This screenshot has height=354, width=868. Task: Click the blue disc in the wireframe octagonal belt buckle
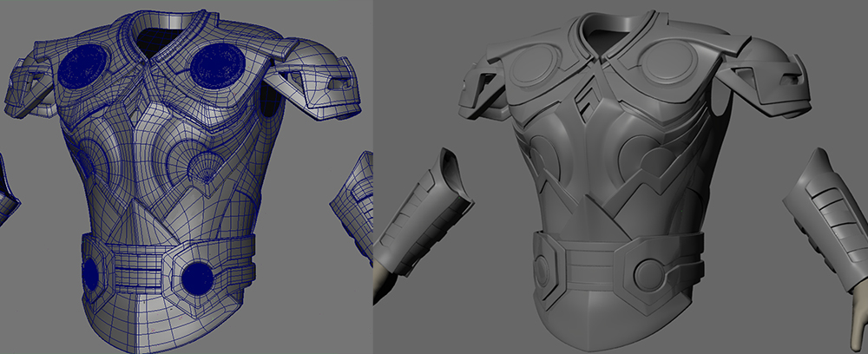(x=196, y=278)
